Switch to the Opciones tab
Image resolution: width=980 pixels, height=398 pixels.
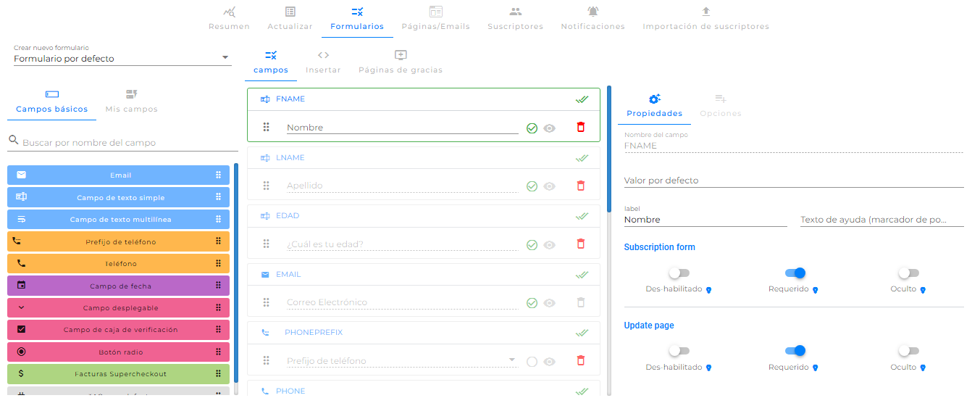point(721,106)
